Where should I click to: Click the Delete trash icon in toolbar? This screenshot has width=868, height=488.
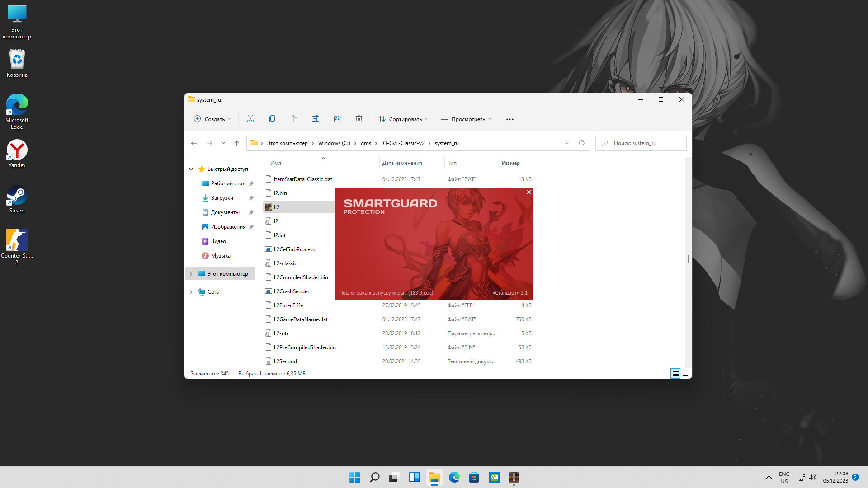click(359, 119)
